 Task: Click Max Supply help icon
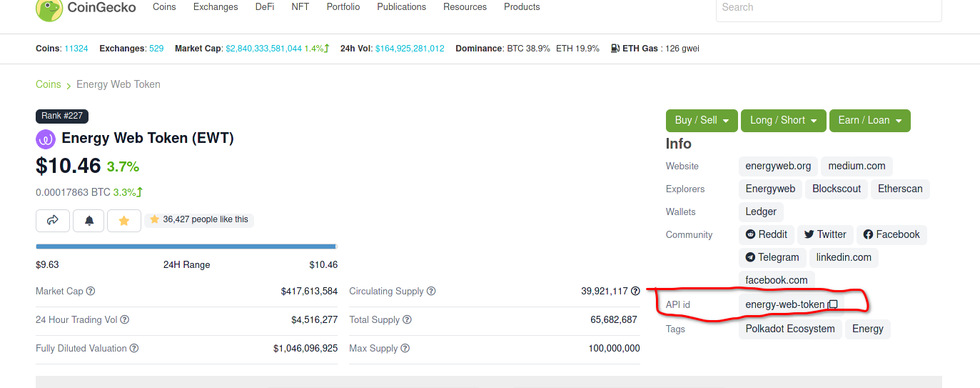coord(405,348)
